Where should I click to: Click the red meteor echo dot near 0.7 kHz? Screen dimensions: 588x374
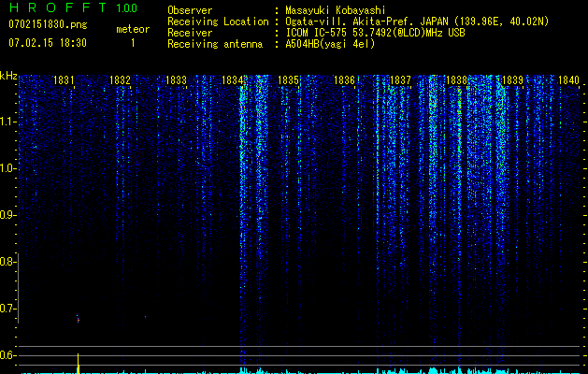point(78,321)
